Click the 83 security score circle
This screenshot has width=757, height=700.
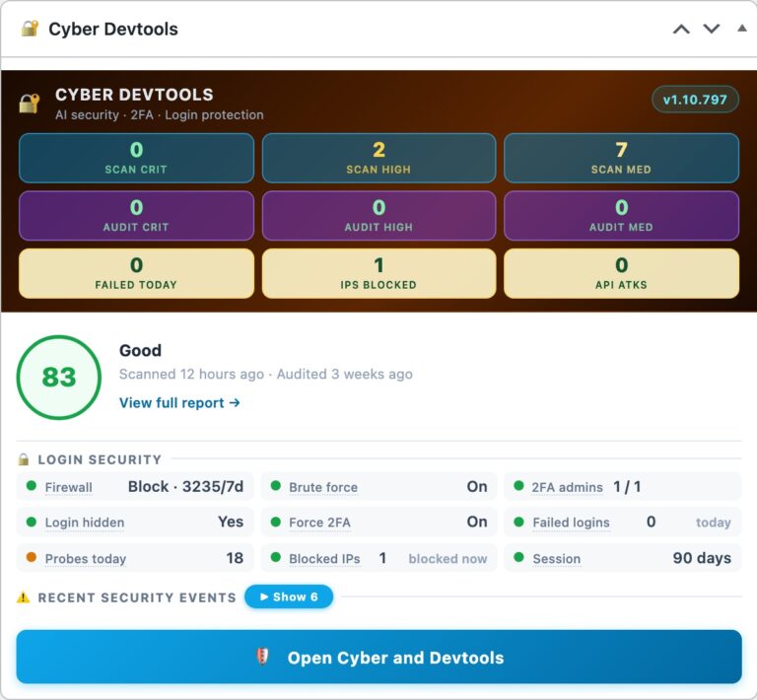click(x=59, y=377)
